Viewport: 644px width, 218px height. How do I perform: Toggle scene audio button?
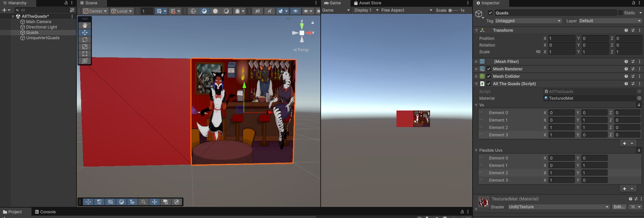coord(269,11)
